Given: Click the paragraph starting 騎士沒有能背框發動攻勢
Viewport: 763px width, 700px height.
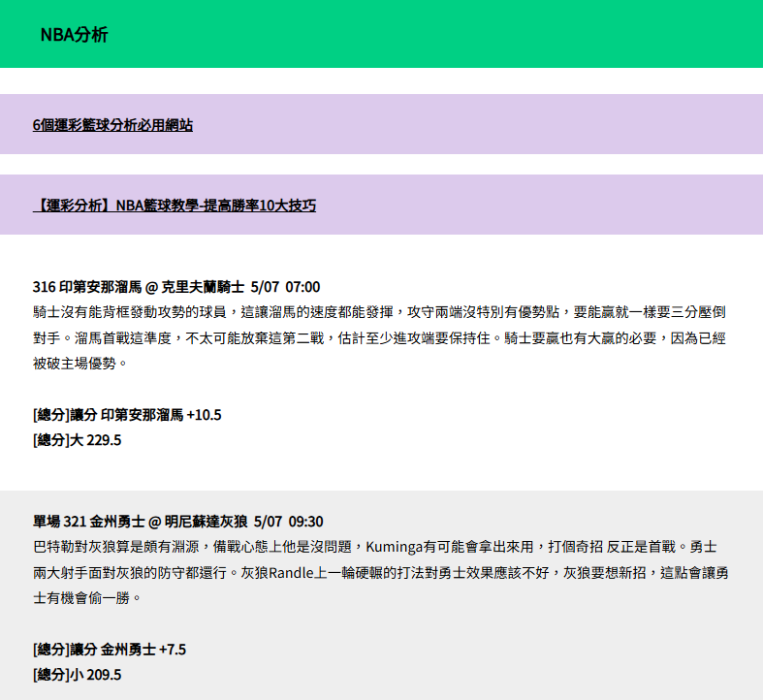Looking at the screenshot, I should coord(379,337).
